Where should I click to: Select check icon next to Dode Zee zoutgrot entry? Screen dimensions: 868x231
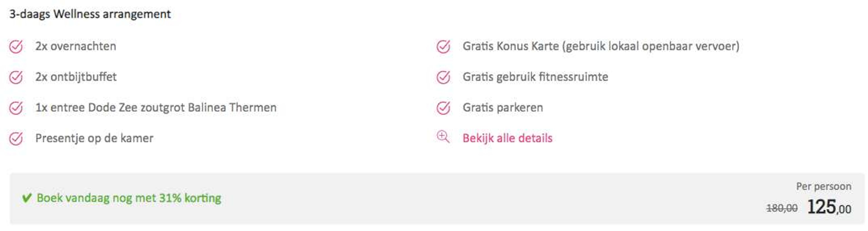16,108
